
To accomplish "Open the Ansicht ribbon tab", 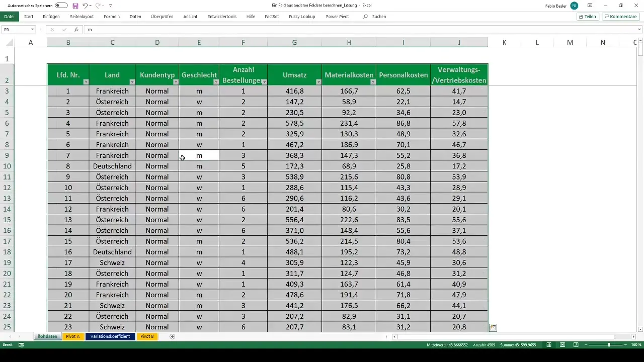I will click(190, 17).
